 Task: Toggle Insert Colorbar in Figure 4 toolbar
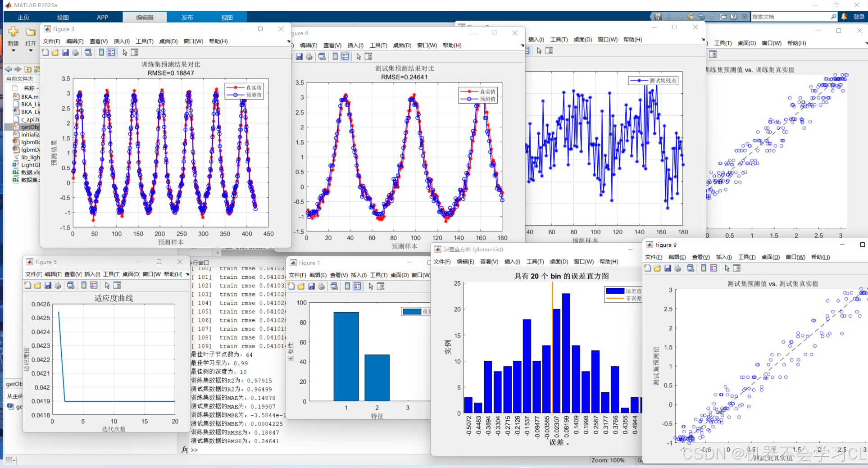click(x=335, y=57)
